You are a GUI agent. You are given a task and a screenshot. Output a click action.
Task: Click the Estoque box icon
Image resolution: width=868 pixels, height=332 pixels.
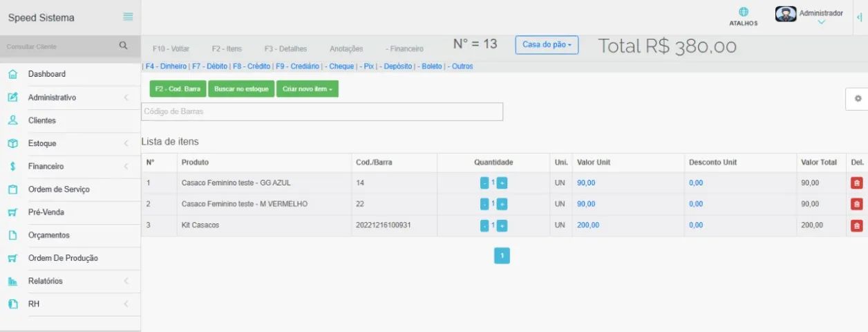[12, 143]
